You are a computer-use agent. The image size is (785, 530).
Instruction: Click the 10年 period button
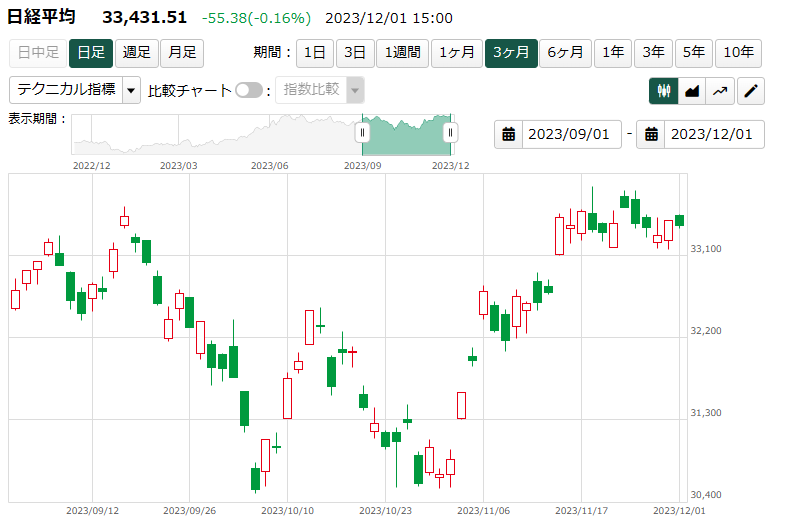pos(739,52)
